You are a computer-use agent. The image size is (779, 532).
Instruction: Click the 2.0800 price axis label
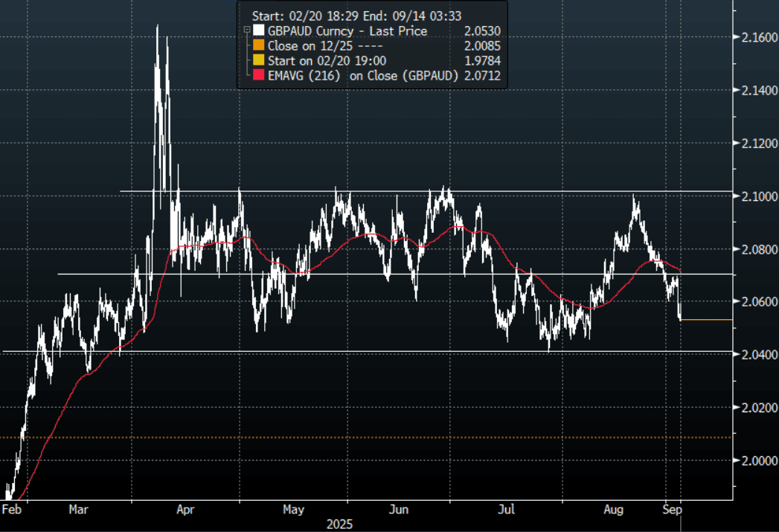pos(759,249)
